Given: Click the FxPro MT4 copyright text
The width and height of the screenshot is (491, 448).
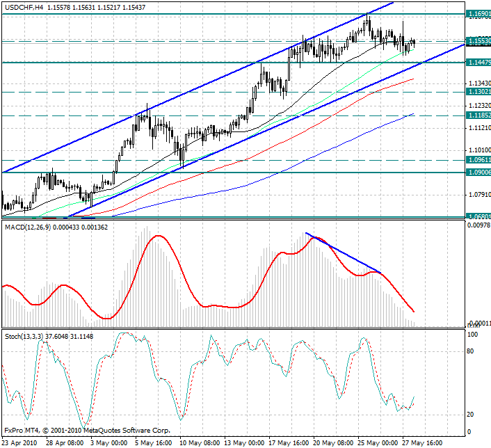Looking at the screenshot, I should (88, 431).
